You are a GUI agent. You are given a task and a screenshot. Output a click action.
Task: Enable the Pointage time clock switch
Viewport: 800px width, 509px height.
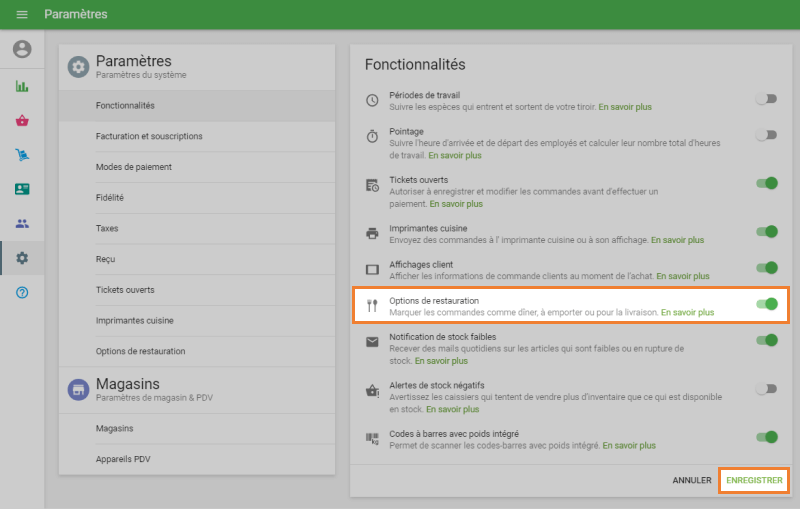(x=766, y=135)
